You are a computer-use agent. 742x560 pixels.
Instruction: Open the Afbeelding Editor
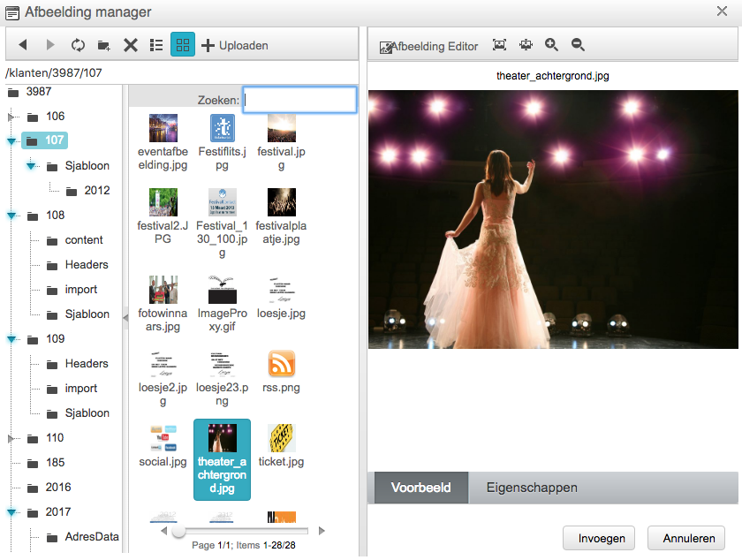click(428, 47)
